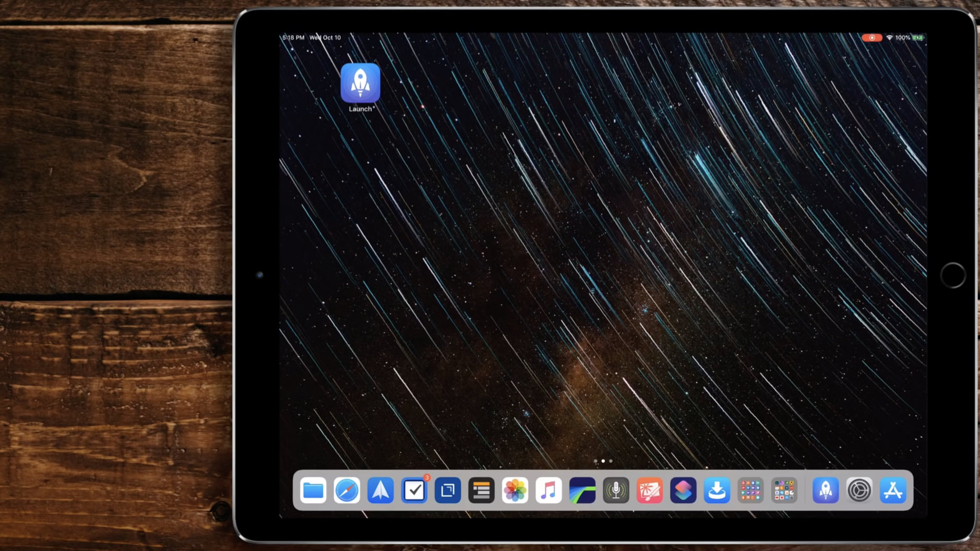
Task: Open Music app from the dock
Action: click(x=548, y=490)
